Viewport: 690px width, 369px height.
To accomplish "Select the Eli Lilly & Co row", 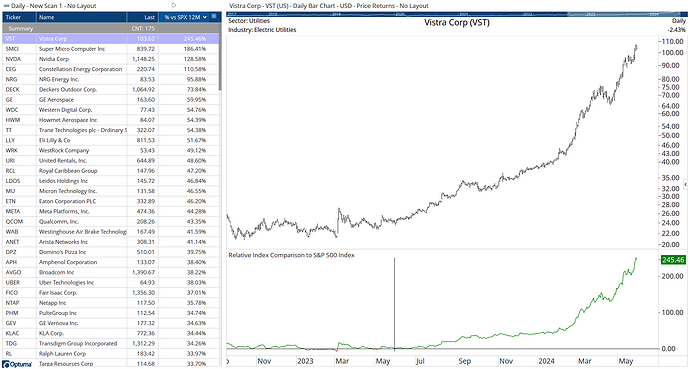I will point(110,140).
